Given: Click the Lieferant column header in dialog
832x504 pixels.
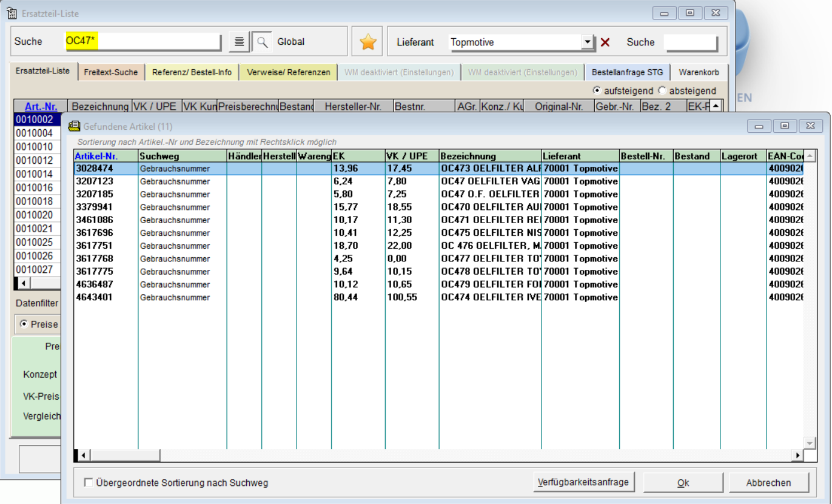Looking at the screenshot, I should tap(580, 156).
